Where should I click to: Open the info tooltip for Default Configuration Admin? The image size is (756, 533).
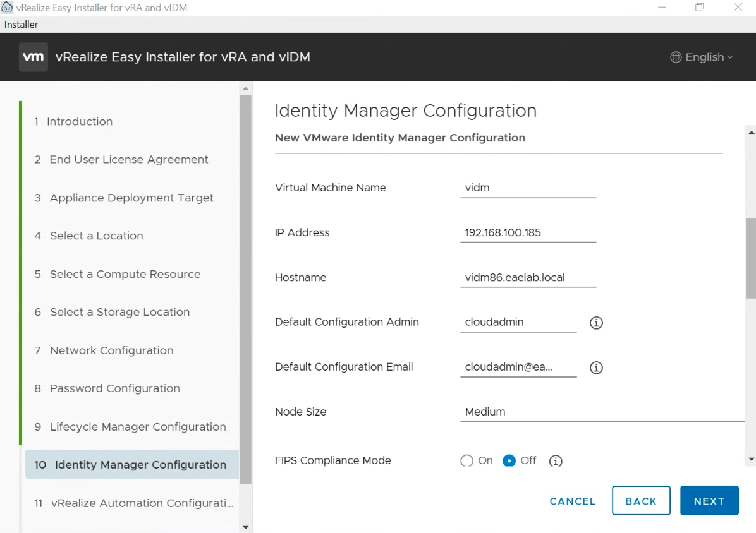click(x=595, y=323)
